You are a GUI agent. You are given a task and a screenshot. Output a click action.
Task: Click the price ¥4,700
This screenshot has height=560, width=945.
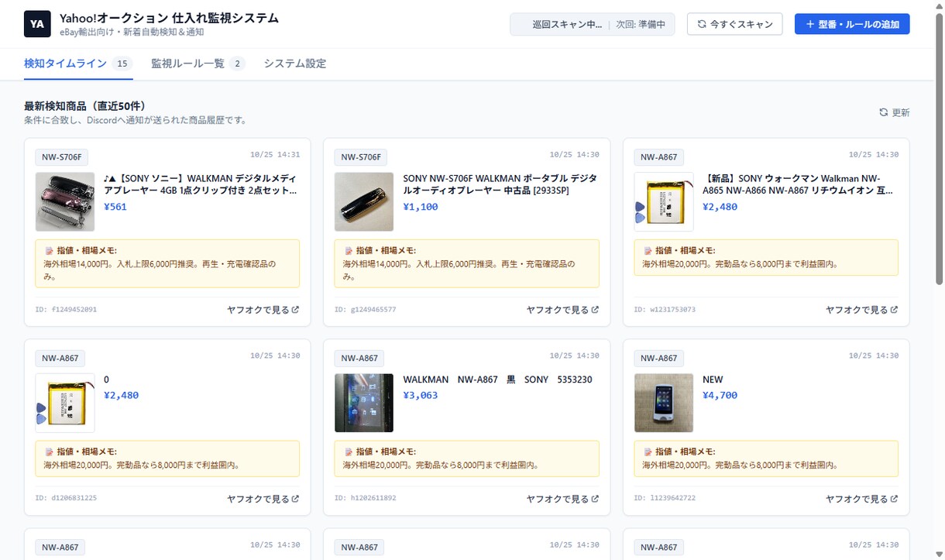click(720, 395)
